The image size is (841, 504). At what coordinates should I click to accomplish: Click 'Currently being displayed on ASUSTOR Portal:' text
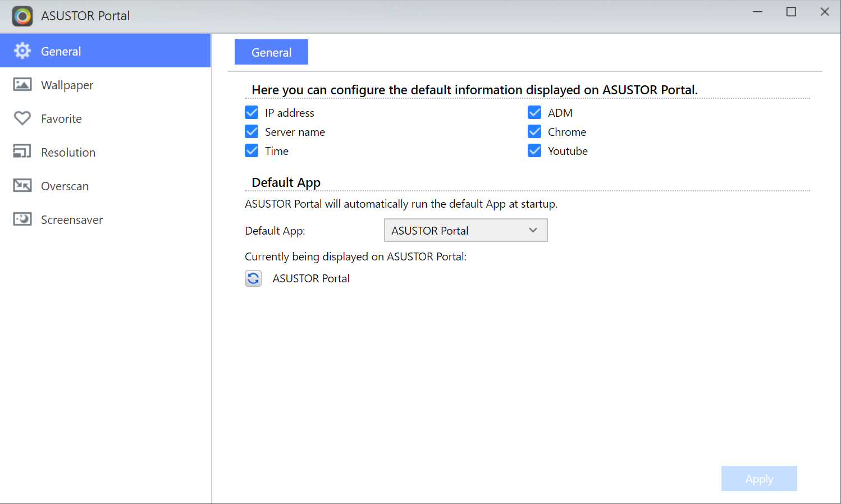pos(355,256)
